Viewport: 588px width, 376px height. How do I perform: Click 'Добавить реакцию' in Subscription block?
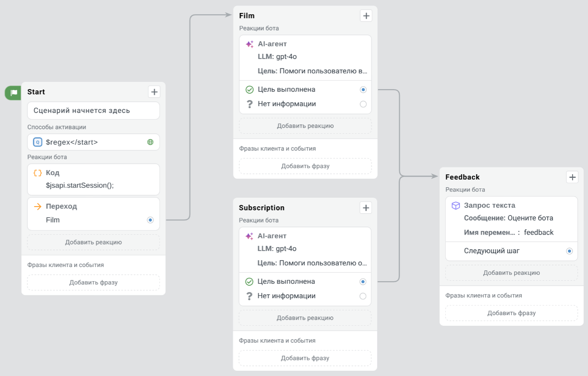pyautogui.click(x=305, y=318)
